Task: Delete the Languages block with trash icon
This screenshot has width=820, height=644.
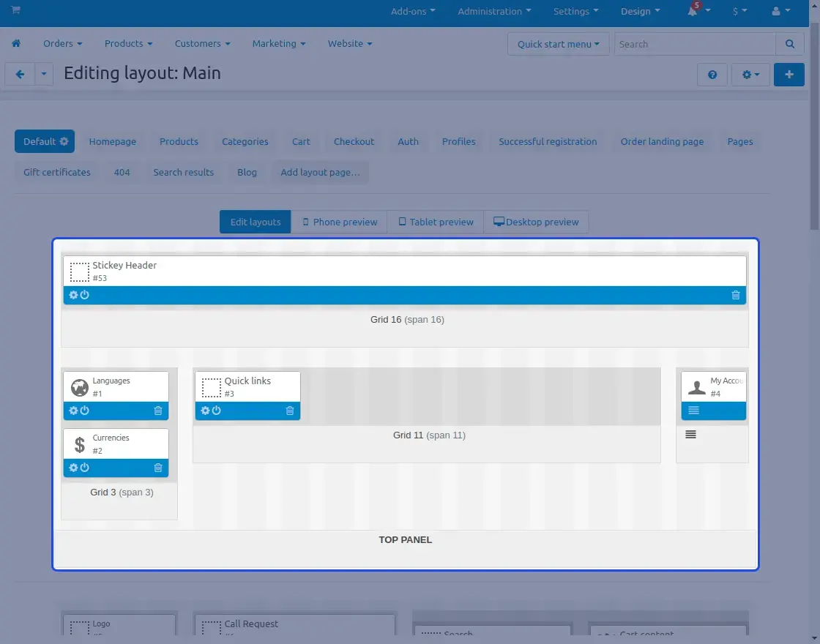Action: [x=158, y=411]
